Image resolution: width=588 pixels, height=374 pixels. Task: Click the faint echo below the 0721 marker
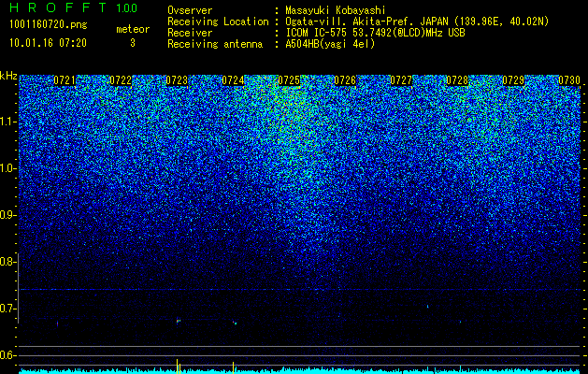(57, 324)
